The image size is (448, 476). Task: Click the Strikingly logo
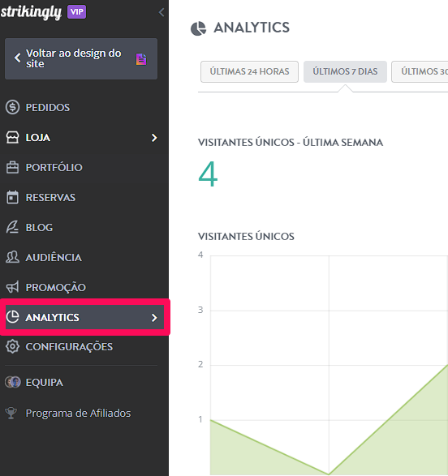pos(31,12)
